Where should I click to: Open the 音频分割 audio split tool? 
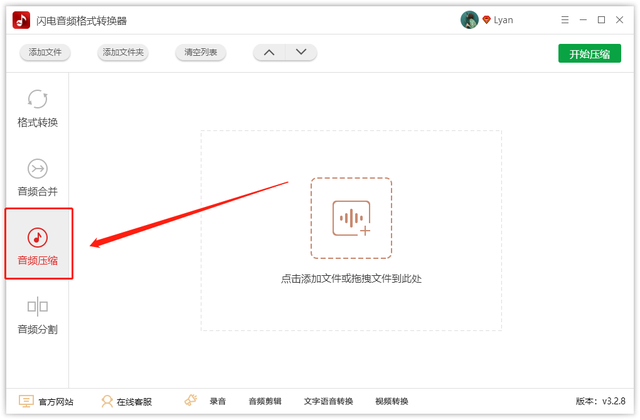pyautogui.click(x=37, y=316)
